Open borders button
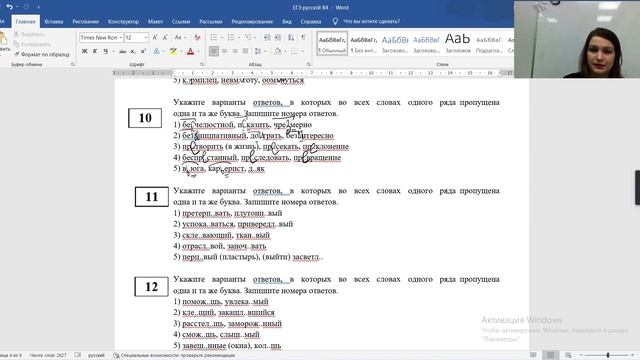 tap(294, 51)
